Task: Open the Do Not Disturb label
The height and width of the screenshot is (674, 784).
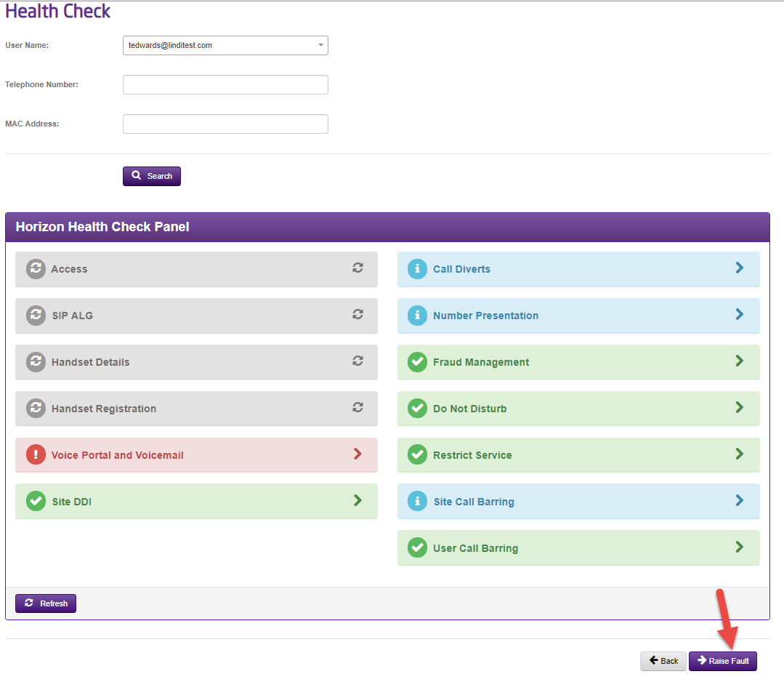Action: click(x=469, y=409)
